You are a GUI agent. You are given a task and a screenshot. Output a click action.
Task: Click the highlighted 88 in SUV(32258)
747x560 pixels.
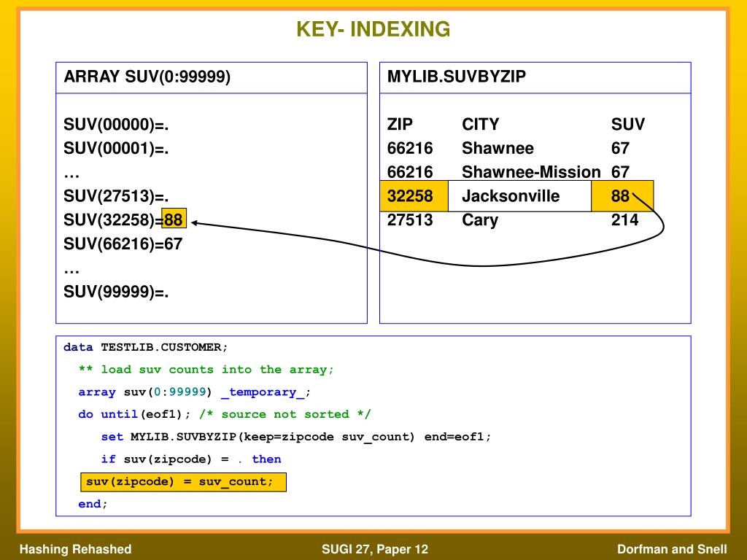[x=174, y=219]
